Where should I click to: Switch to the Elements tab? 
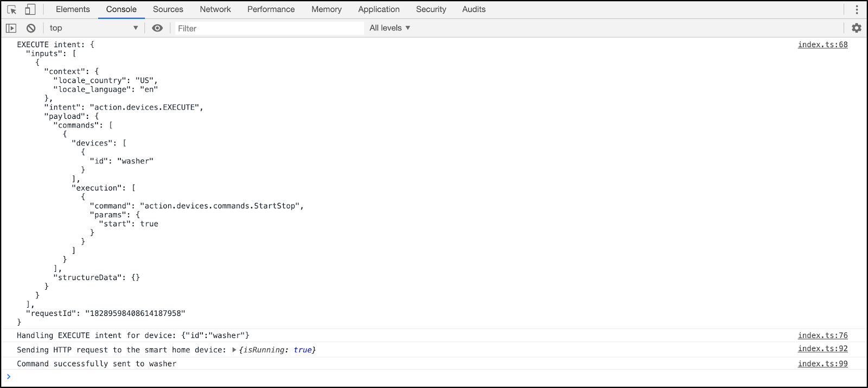[73, 9]
